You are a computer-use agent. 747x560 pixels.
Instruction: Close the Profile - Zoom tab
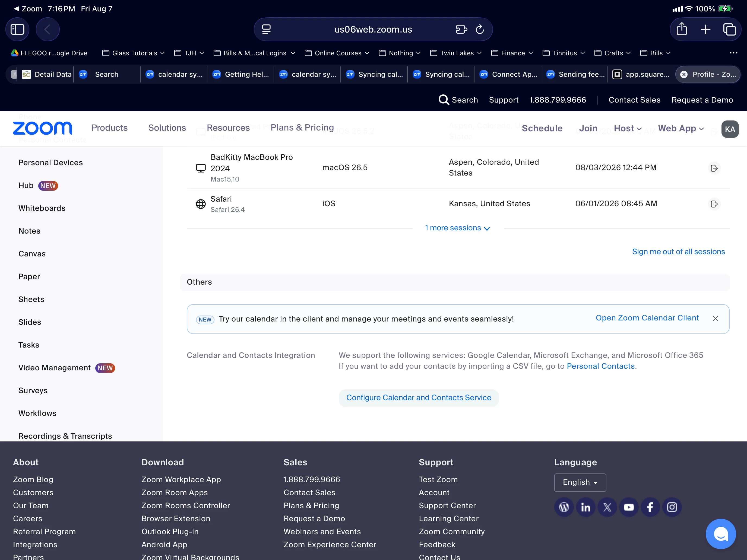coord(684,74)
